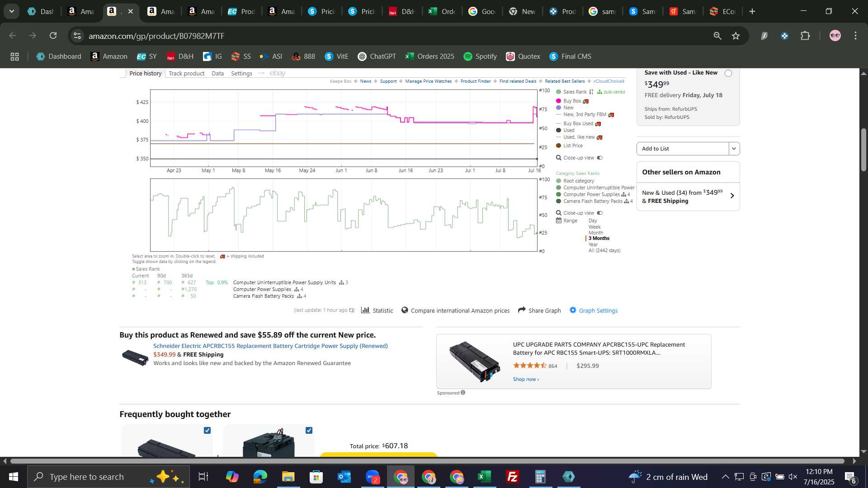Expand New & Used (34) offers chevron
The image size is (868, 488).
coord(732,196)
